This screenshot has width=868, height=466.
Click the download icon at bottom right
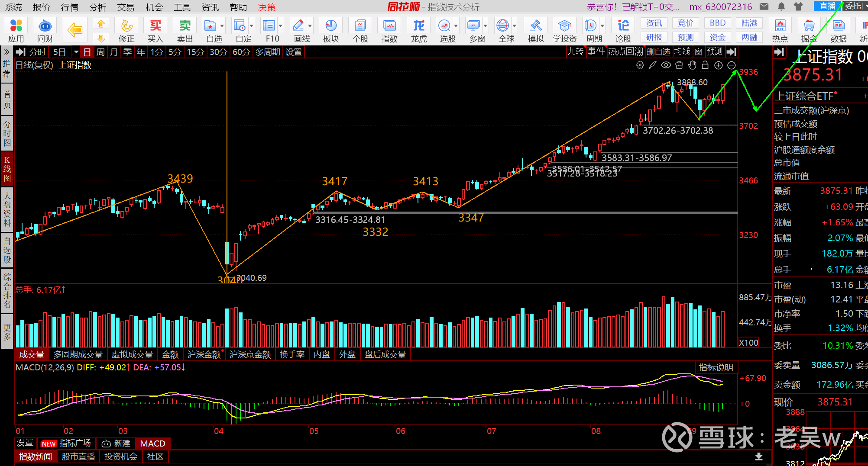click(759, 456)
